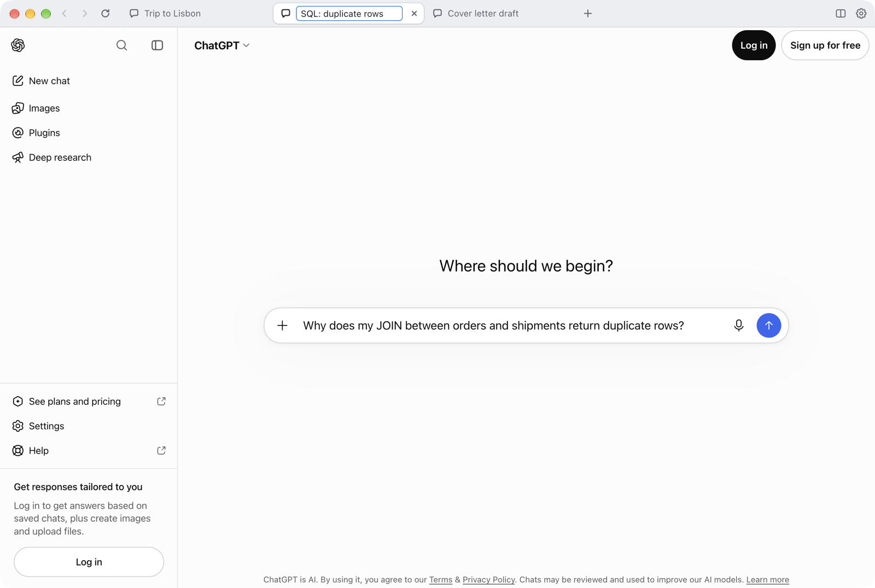875x588 pixels.
Task: Toggle the browser split view icon
Action: (x=840, y=14)
